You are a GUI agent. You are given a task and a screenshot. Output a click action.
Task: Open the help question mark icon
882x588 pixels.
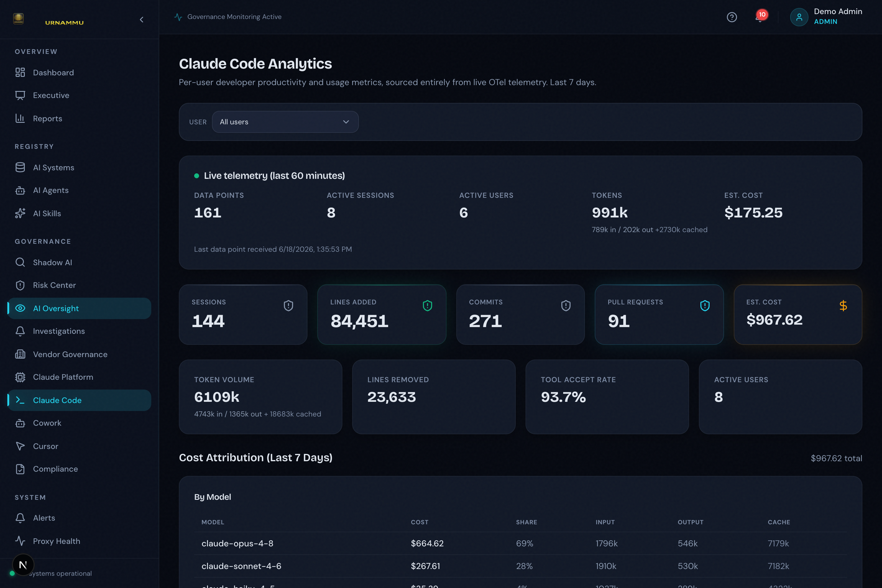click(x=732, y=17)
